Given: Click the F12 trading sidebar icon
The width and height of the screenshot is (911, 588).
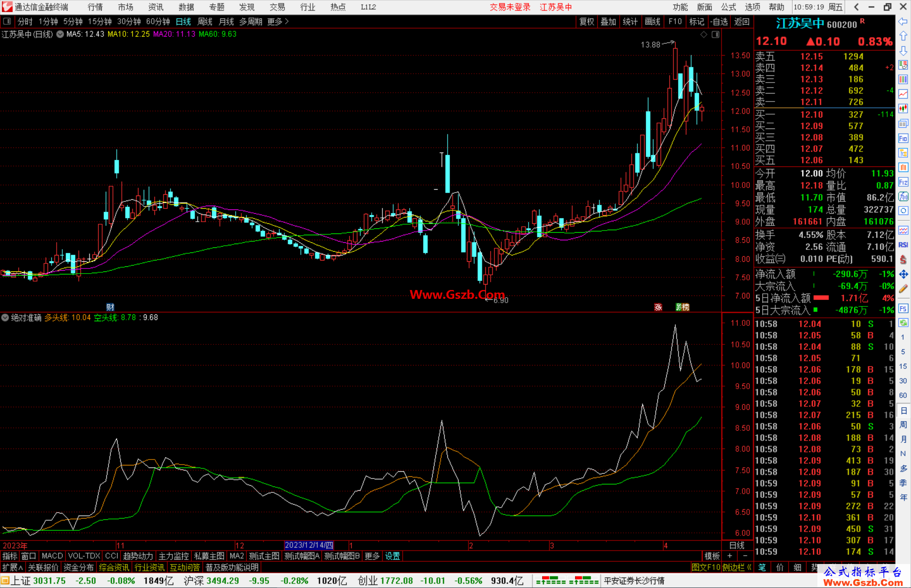Looking at the screenshot, I should point(903,182).
